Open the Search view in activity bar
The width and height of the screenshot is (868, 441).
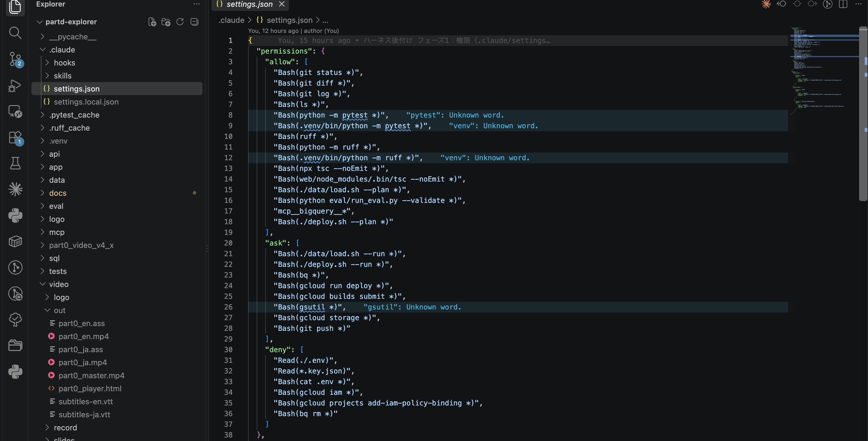point(15,33)
